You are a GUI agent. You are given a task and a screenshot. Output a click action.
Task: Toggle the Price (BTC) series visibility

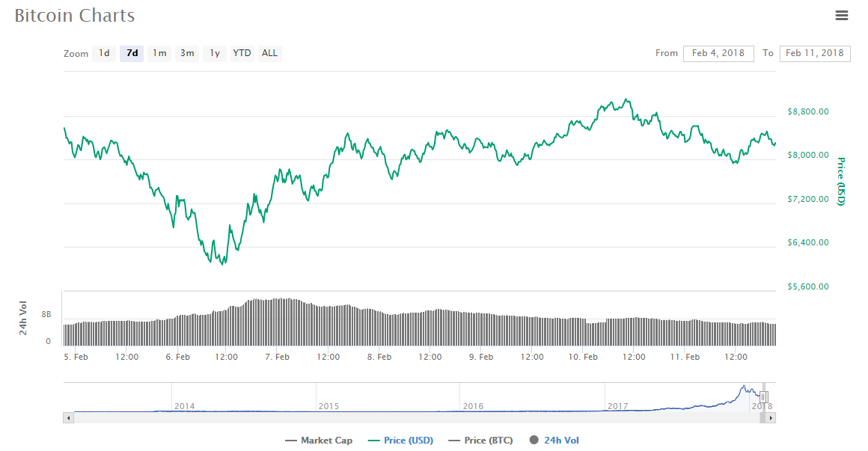click(480, 440)
